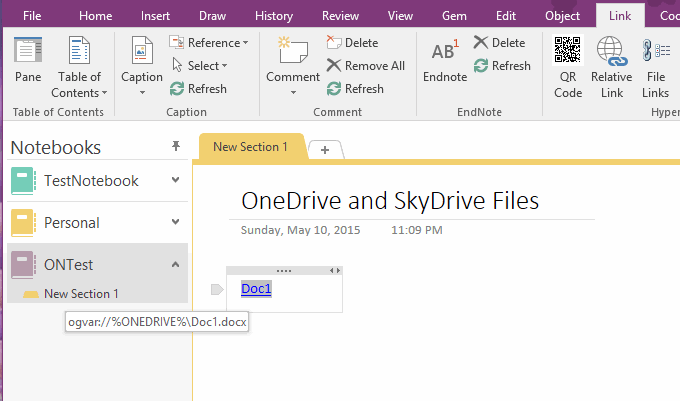Switch to the View ribbon tab
This screenshot has height=401, width=680.
[x=400, y=16]
